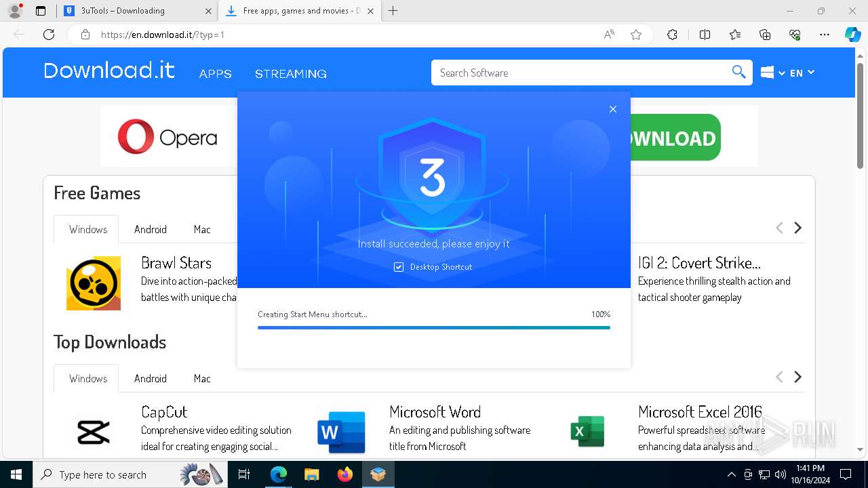The width and height of the screenshot is (868, 488).
Task: Open the Windows platform dropdown
Action: pyautogui.click(x=772, y=73)
